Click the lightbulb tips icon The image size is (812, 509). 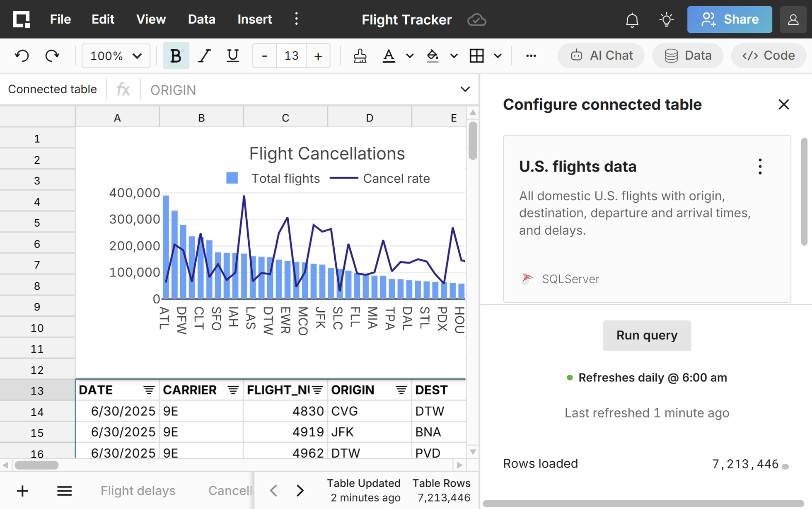(x=666, y=19)
